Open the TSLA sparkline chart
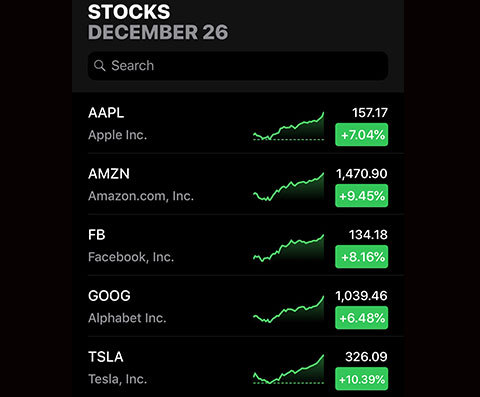 tap(288, 369)
